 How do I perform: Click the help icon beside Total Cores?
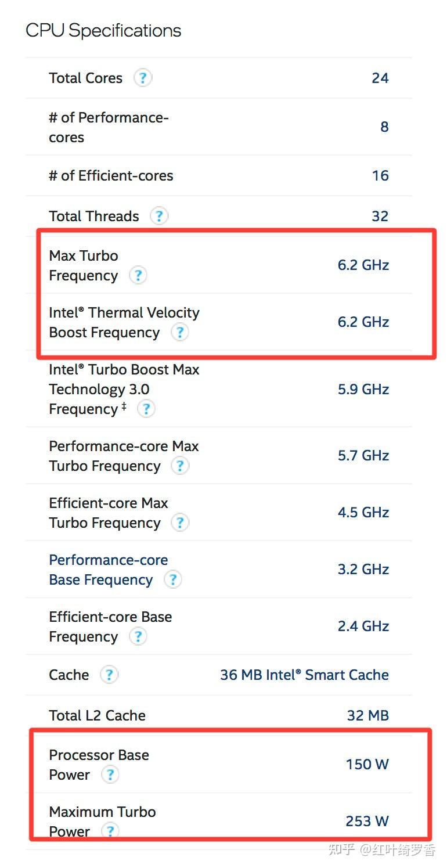143,78
